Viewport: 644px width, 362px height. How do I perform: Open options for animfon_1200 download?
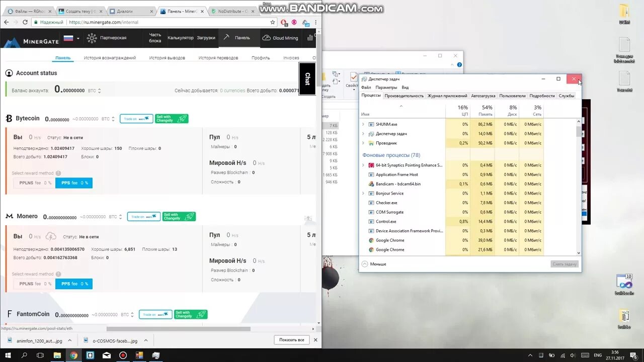(x=69, y=340)
